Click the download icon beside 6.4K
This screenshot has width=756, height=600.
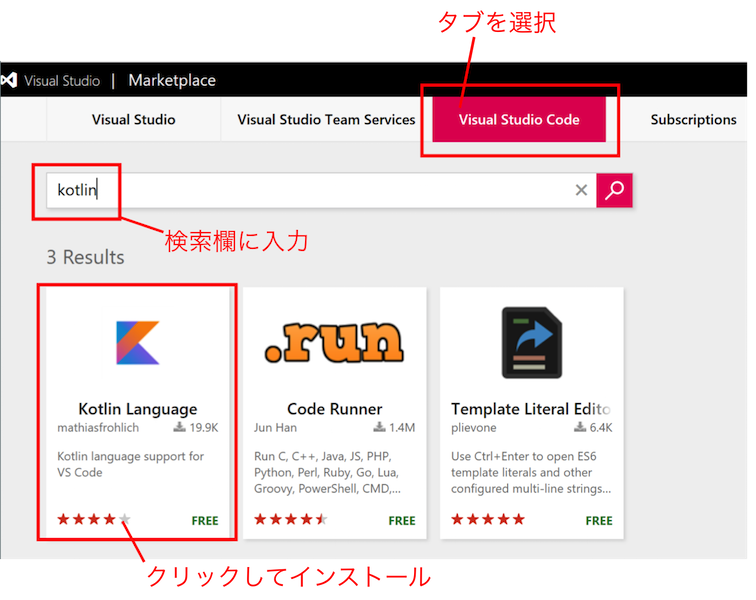click(580, 427)
